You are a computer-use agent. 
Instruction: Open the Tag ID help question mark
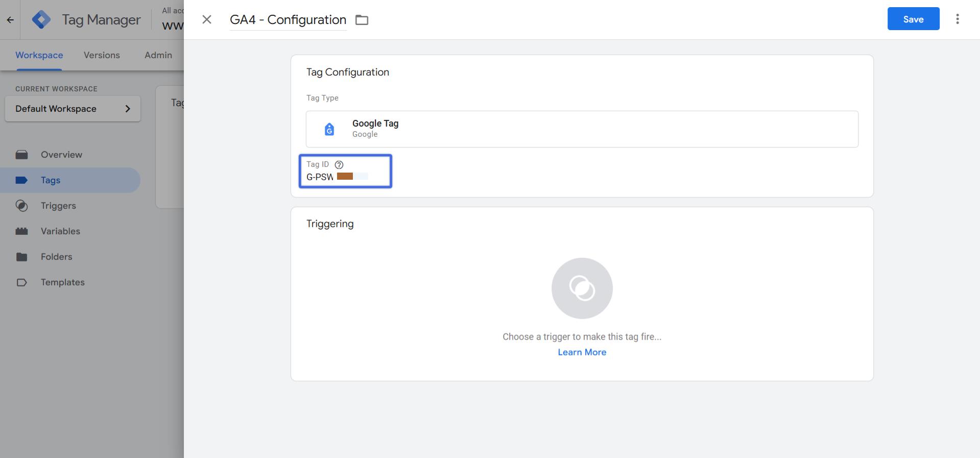pos(339,164)
